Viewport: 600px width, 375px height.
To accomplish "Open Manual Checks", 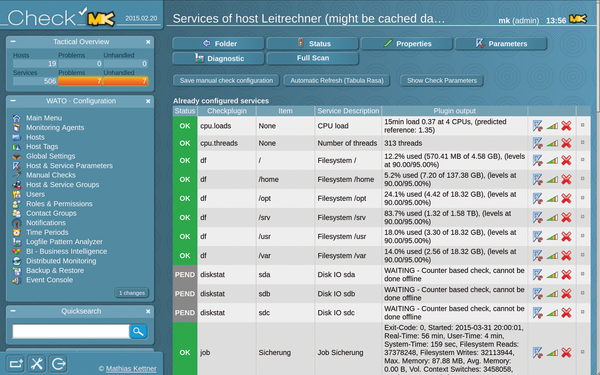I will (51, 175).
